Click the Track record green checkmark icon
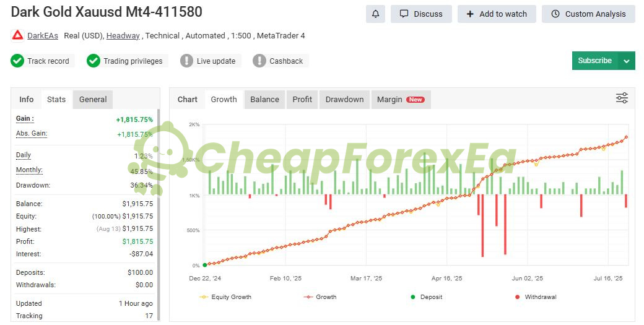644x325 pixels. point(17,61)
